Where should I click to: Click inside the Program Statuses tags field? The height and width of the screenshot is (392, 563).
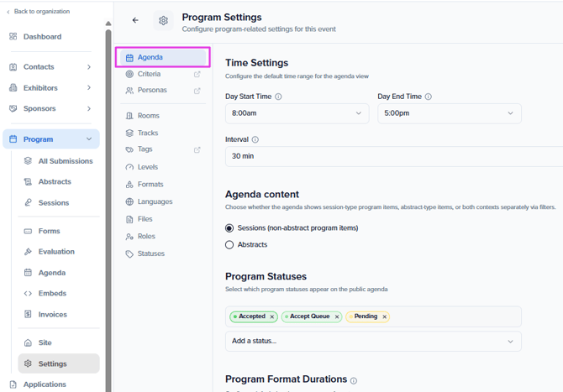coord(373,316)
